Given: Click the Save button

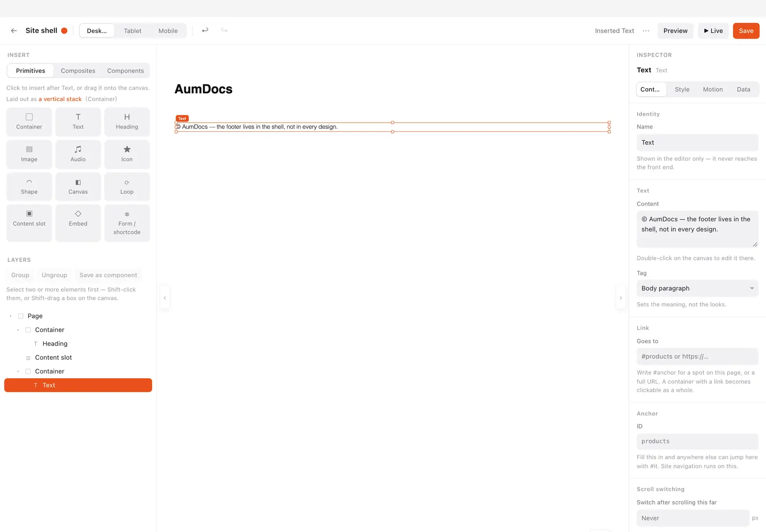Looking at the screenshot, I should (746, 31).
